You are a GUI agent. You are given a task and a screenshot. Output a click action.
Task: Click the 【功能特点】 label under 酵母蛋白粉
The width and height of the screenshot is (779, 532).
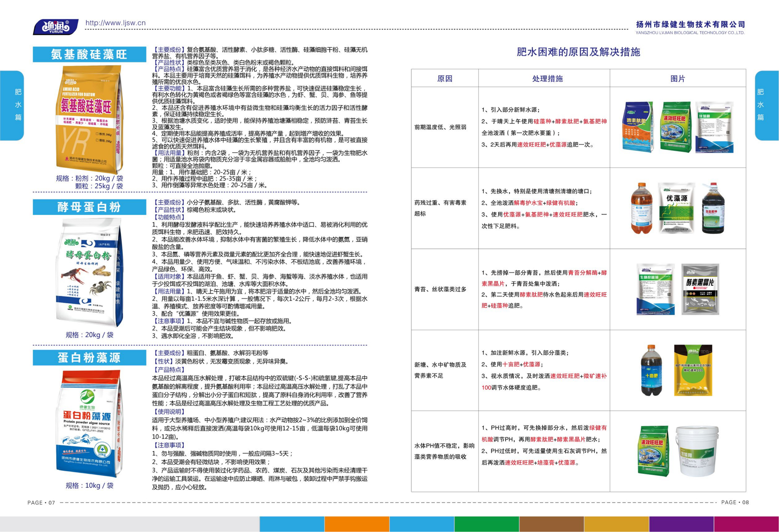point(169,217)
